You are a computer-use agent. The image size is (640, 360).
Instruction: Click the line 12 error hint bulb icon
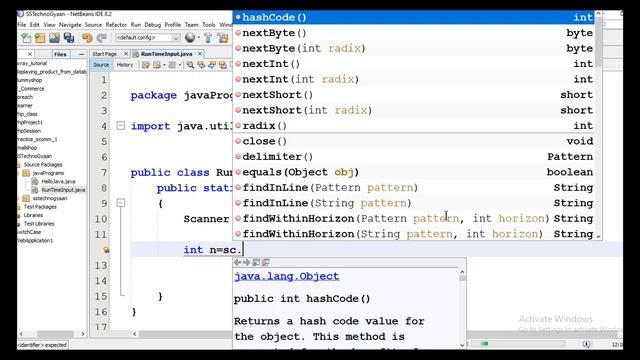106,250
